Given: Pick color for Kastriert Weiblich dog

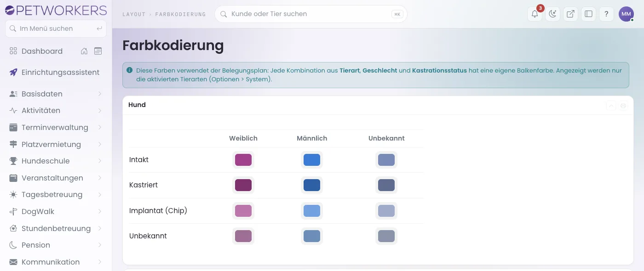Looking at the screenshot, I should pos(243,185).
